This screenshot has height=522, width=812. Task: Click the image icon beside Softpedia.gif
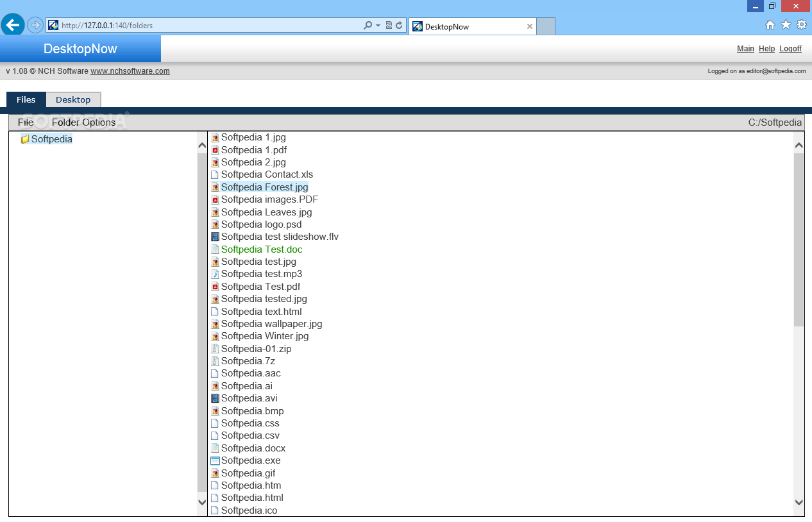tap(215, 473)
